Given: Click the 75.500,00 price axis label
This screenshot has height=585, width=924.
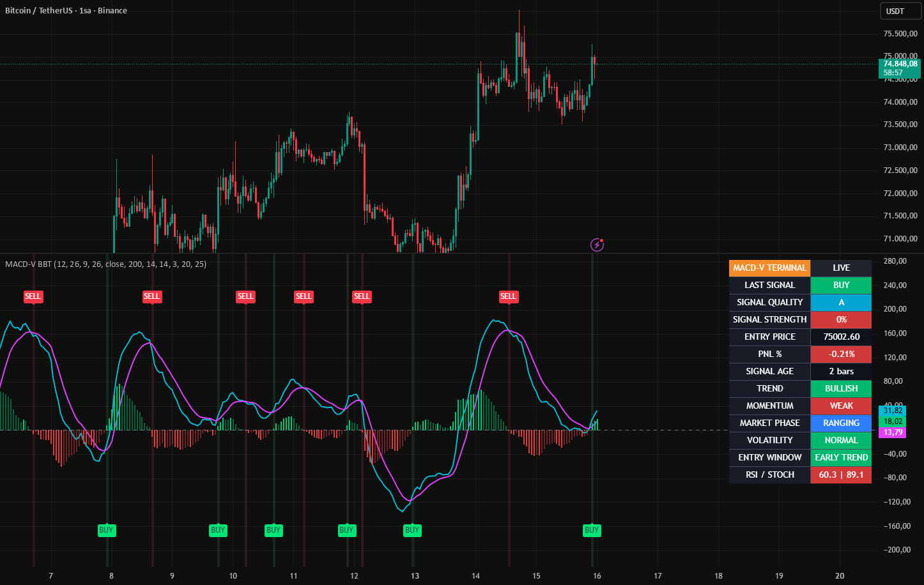Looking at the screenshot, I should [x=900, y=34].
